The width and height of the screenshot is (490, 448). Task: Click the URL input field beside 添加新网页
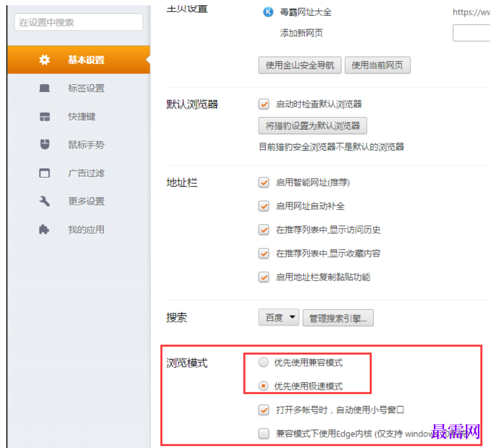(471, 33)
